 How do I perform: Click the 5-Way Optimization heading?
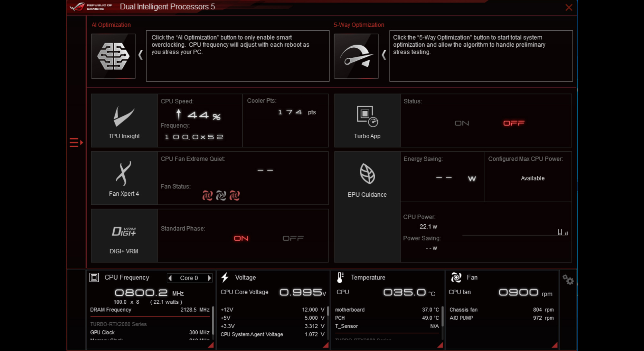[x=359, y=25]
